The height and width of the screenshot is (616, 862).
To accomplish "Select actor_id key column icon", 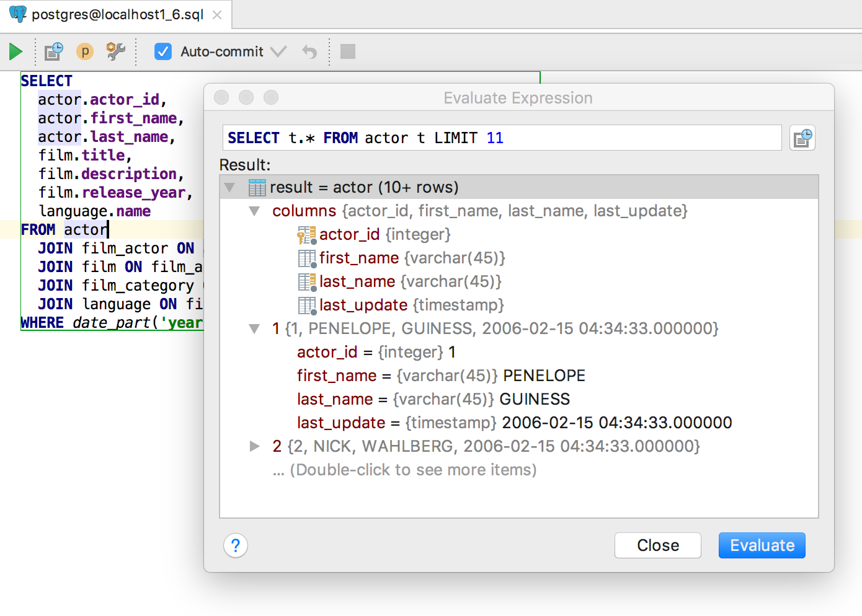I will tap(306, 235).
